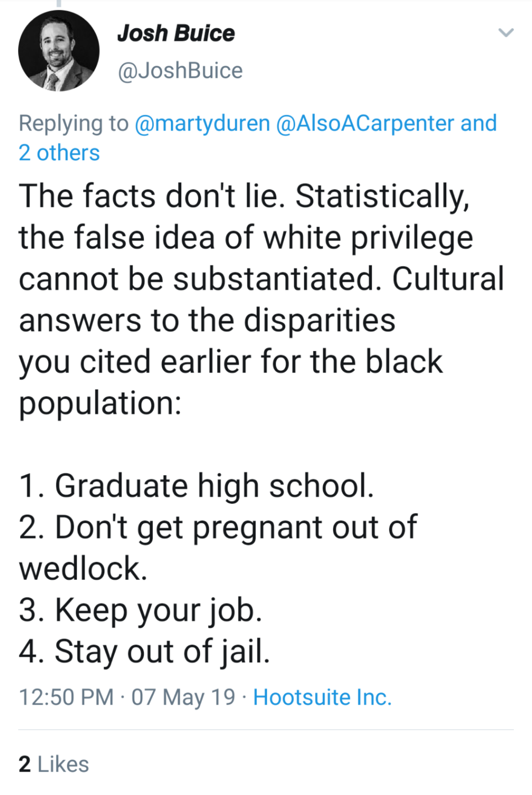Image resolution: width=532 pixels, height=795 pixels.
Task: Open the Josh Buice display name
Action: click(176, 33)
